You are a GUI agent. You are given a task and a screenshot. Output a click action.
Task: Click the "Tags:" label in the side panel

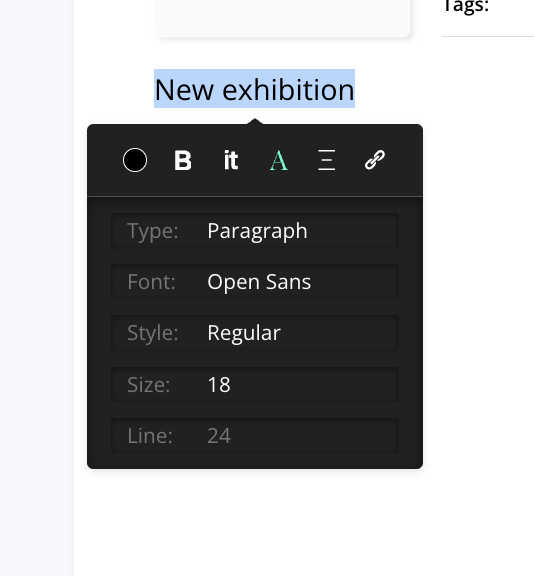pos(466,6)
